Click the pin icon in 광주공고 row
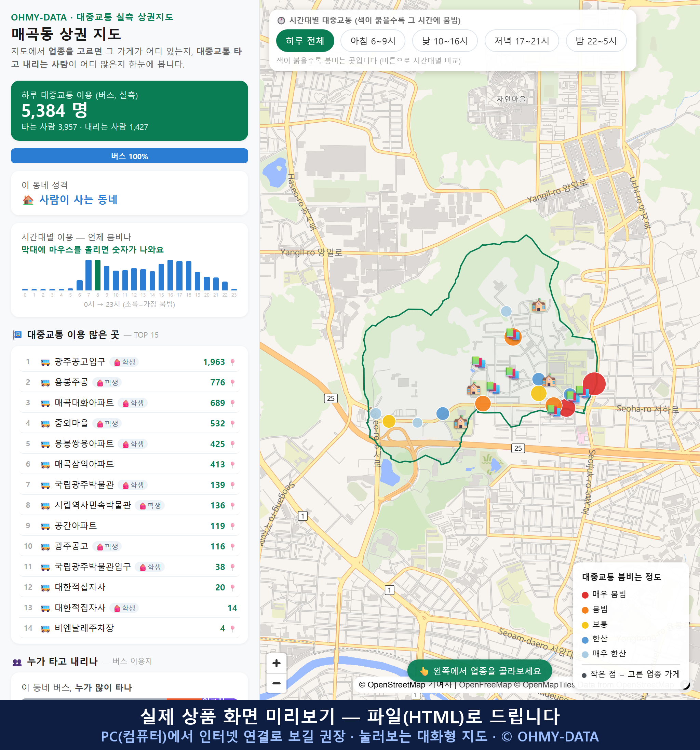This screenshot has width=700, height=750. pyautogui.click(x=232, y=547)
